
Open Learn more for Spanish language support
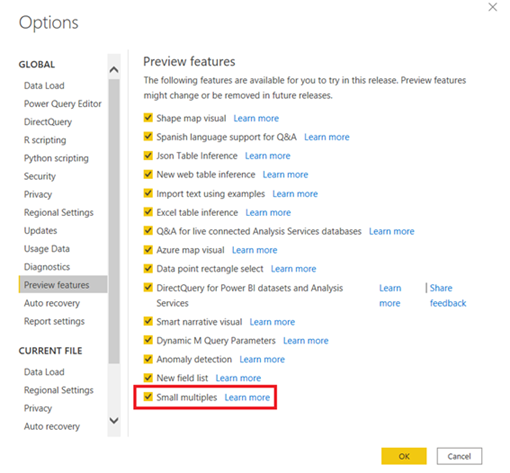(327, 137)
